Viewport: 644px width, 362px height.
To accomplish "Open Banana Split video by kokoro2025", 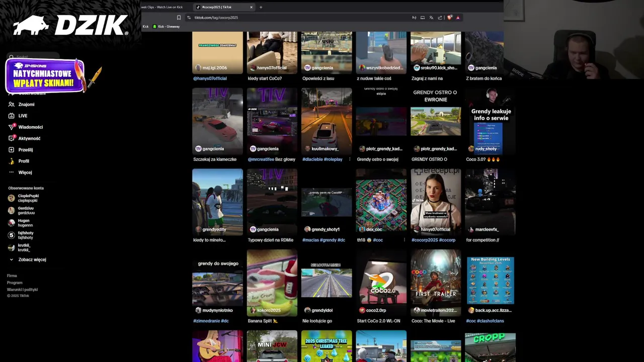I will click(x=272, y=283).
